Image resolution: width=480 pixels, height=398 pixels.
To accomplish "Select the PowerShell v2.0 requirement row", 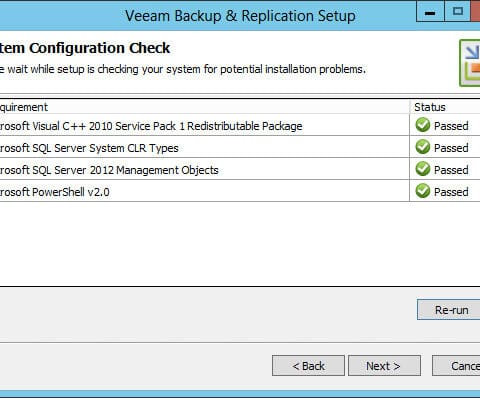I will pos(240,191).
